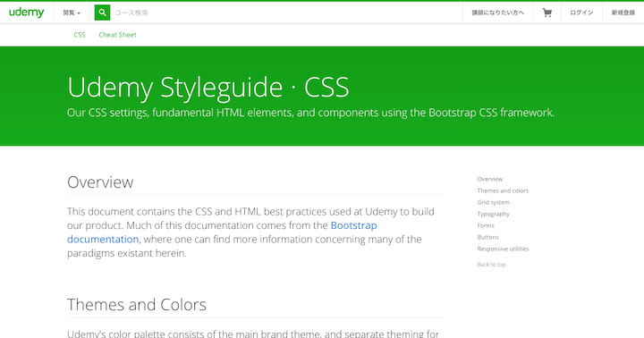Click the Udemy Styleguide · CSS heading
The image size is (644, 338).
pyautogui.click(x=208, y=87)
